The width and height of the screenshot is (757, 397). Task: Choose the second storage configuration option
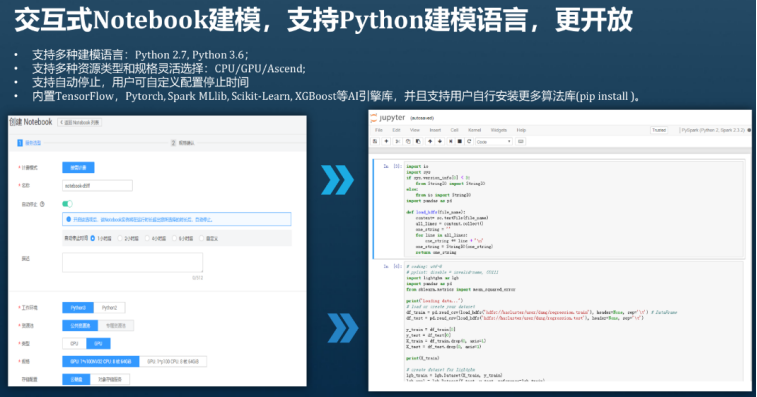point(110,379)
